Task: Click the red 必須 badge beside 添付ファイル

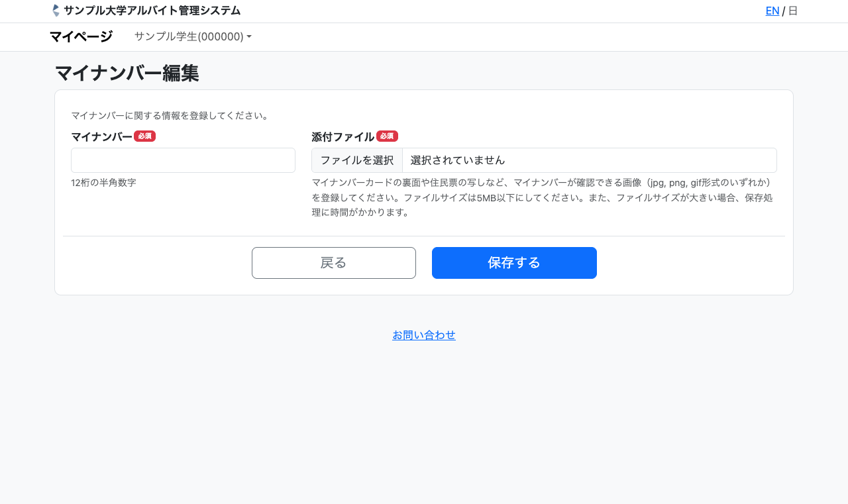Action: click(387, 136)
